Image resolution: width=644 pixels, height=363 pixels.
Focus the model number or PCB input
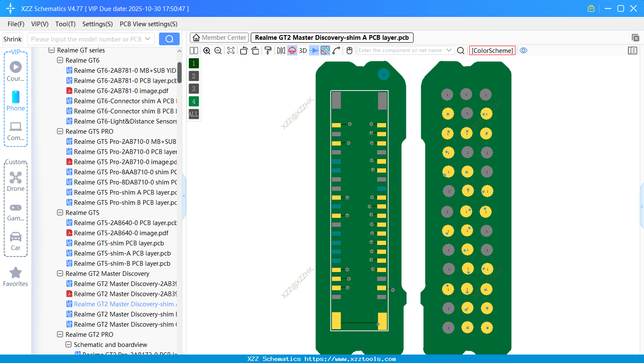(86, 39)
